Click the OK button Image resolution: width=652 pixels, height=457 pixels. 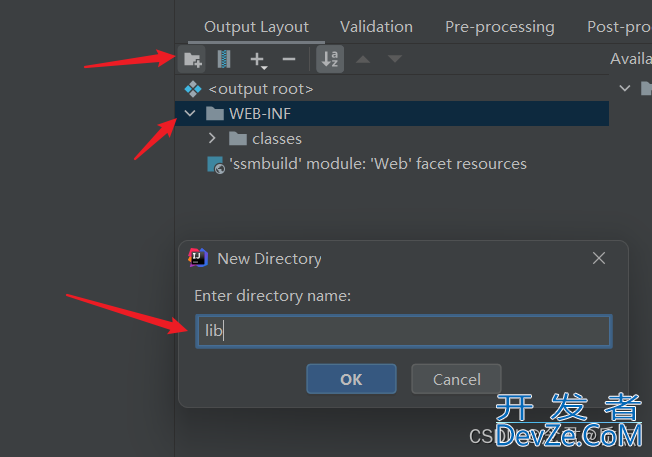351,379
